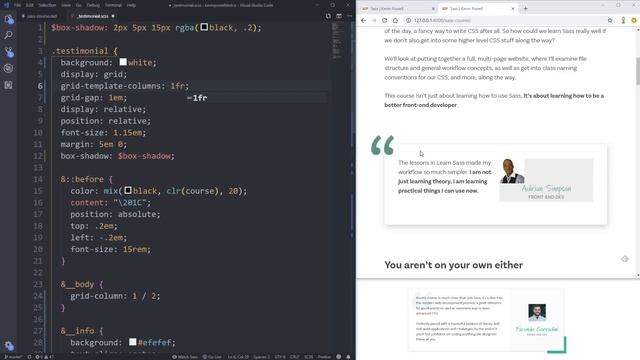This screenshot has width=640, height=360.
Task: Click the black color swatch on line 1
Action: coord(204,27)
